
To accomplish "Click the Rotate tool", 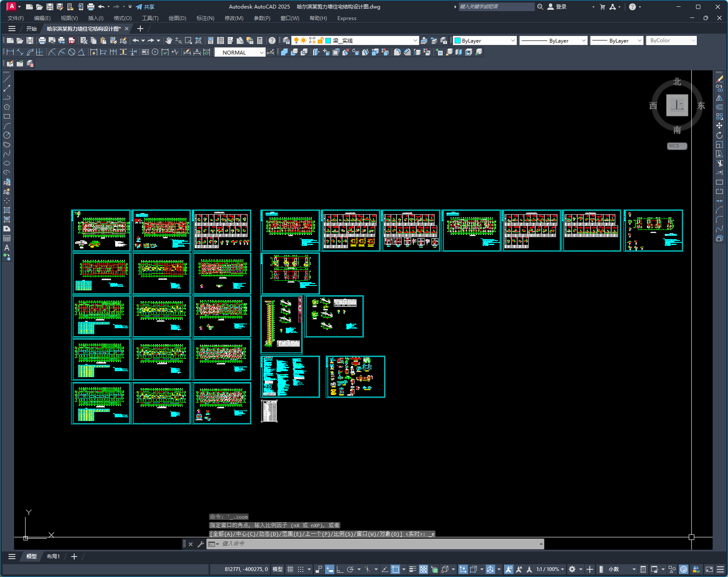I will [719, 135].
